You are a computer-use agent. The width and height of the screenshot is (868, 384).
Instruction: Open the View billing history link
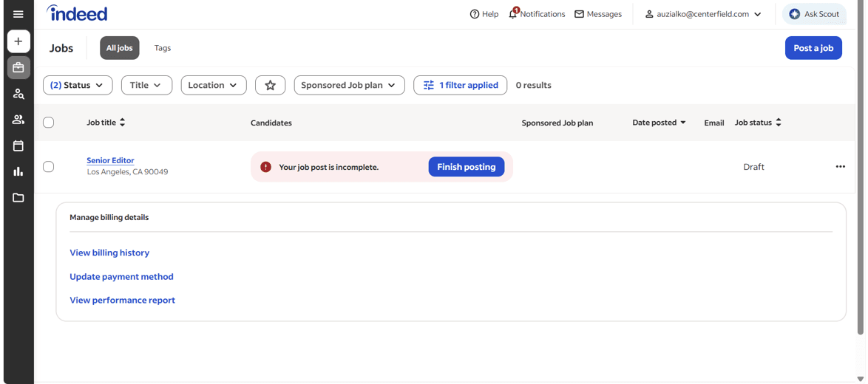[x=109, y=253]
